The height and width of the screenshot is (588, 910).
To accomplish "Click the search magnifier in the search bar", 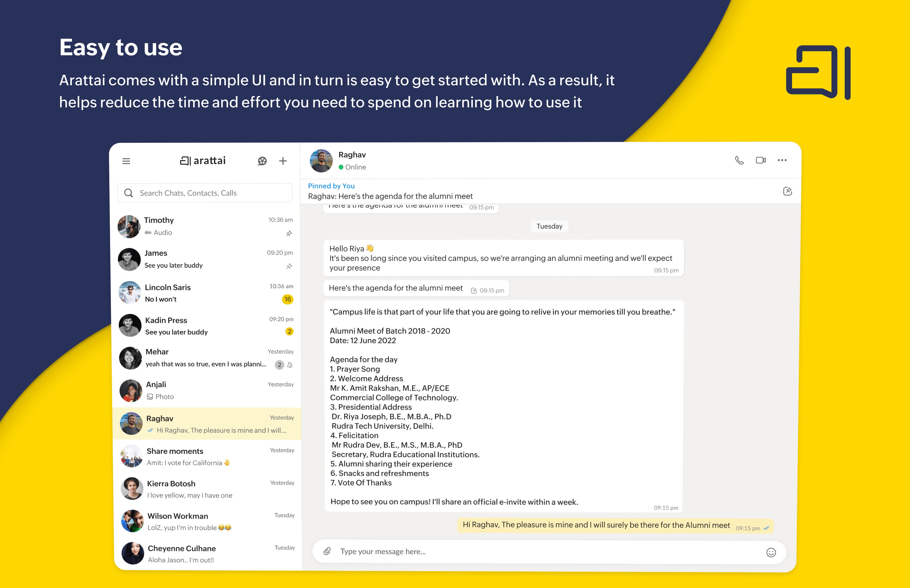I will (129, 193).
